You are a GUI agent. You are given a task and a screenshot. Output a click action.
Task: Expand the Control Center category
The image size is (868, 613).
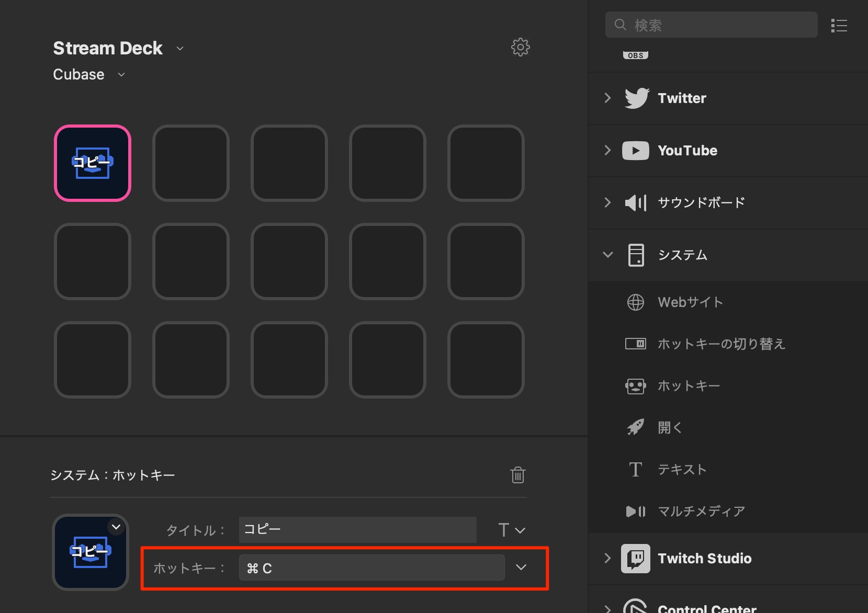pos(607,608)
